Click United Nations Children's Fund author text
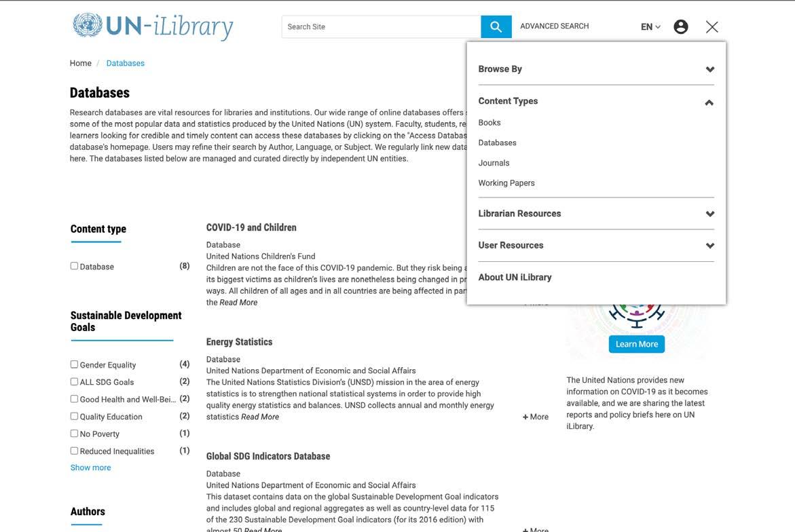The width and height of the screenshot is (795, 532). click(261, 256)
